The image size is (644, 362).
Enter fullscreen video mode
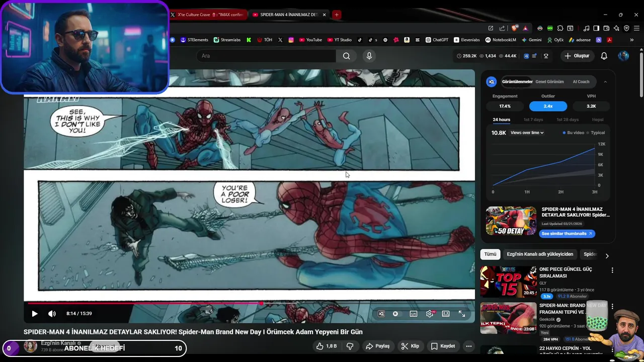pyautogui.click(x=462, y=314)
